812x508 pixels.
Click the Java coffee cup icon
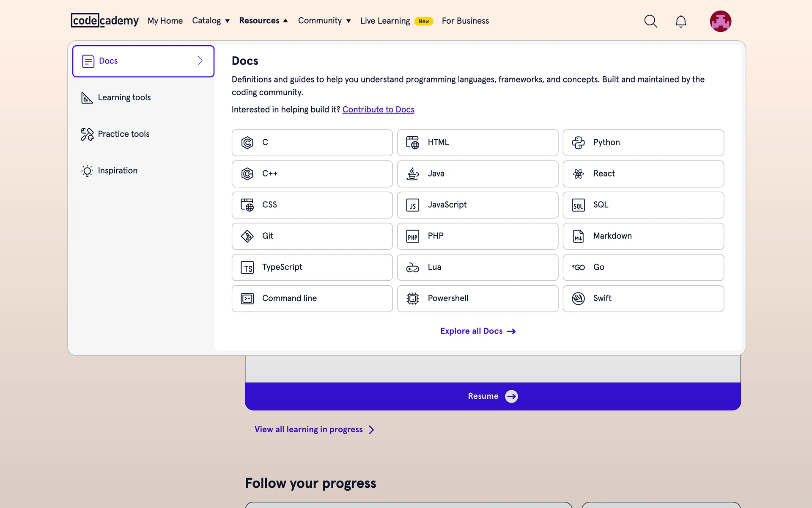[412, 174]
